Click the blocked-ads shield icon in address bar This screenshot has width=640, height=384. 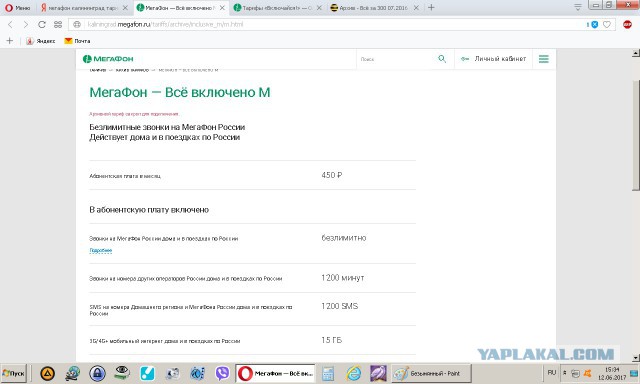click(594, 24)
